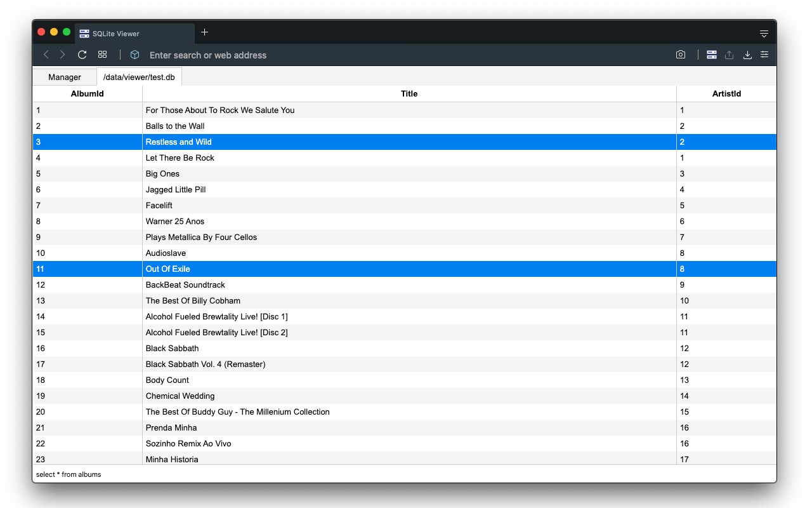Viewport: 812px width, 508px height.
Task: Select the 'BackBeat Soundtrack' row
Action: (405, 284)
